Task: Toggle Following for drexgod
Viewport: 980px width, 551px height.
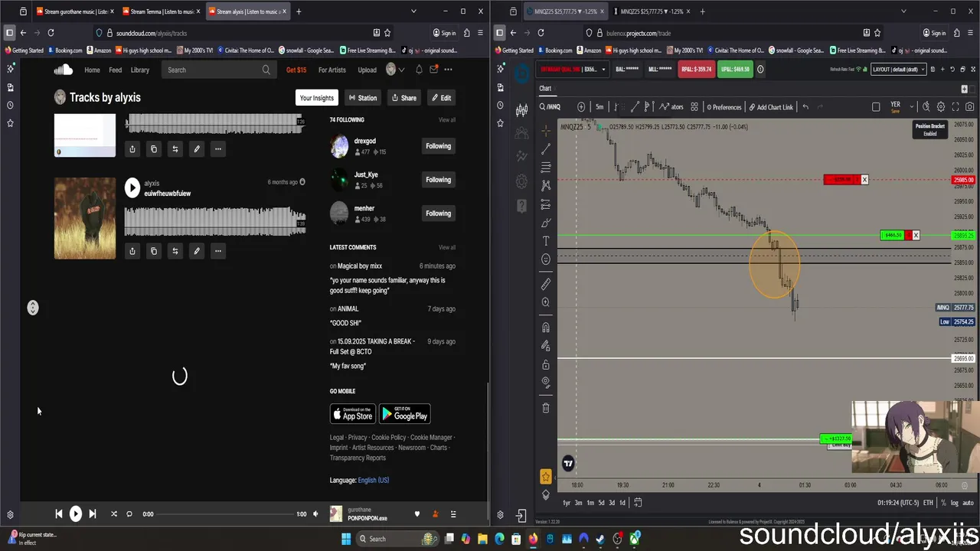Action: [438, 146]
